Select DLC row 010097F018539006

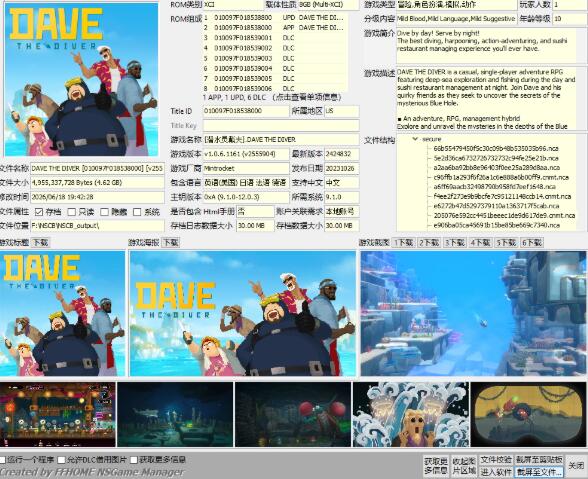[275, 89]
